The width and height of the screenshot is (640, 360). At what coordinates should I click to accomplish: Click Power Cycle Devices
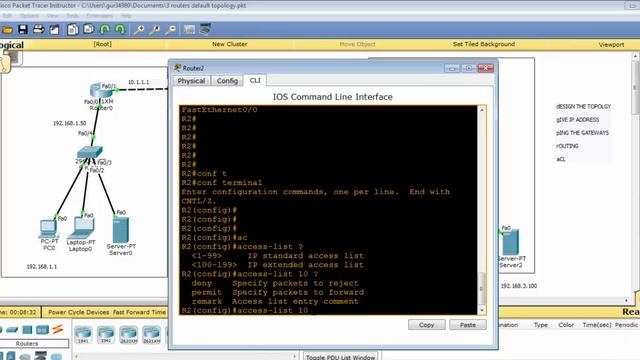click(79, 312)
